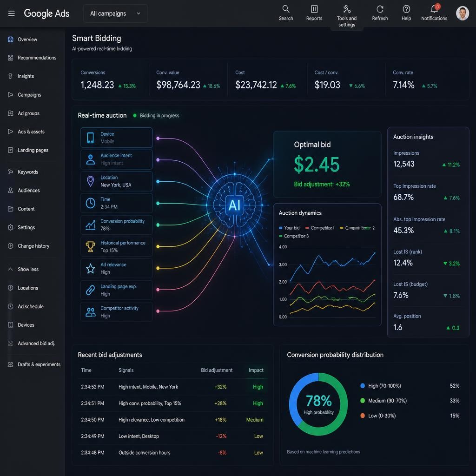The image size is (476, 476).
Task: Open Tools and settings icon
Action: [x=347, y=9]
